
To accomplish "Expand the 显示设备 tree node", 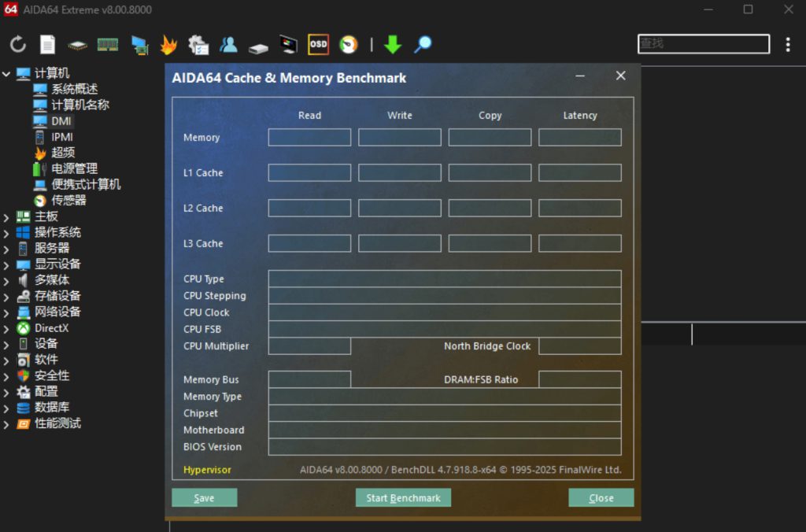I will (x=6, y=265).
